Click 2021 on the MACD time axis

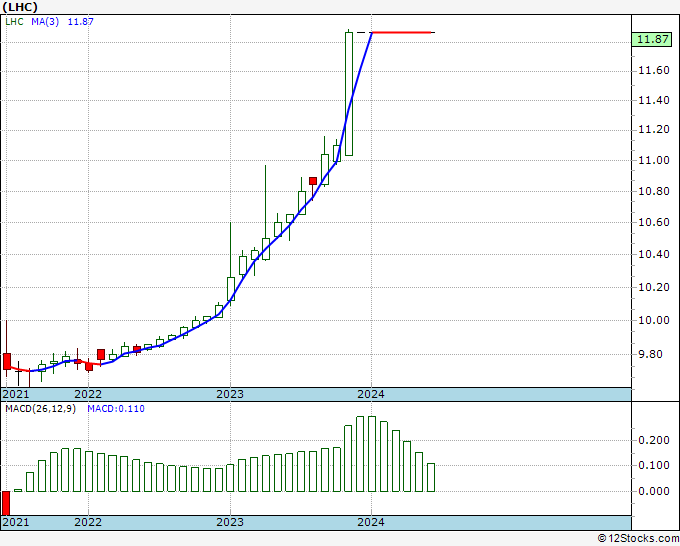click(16, 522)
